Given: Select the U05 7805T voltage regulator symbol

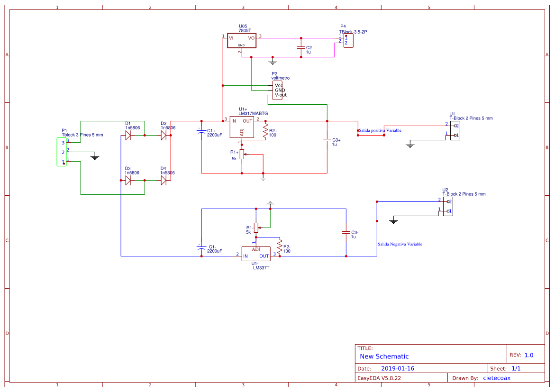Looking at the screenshot, I should coord(242,41).
